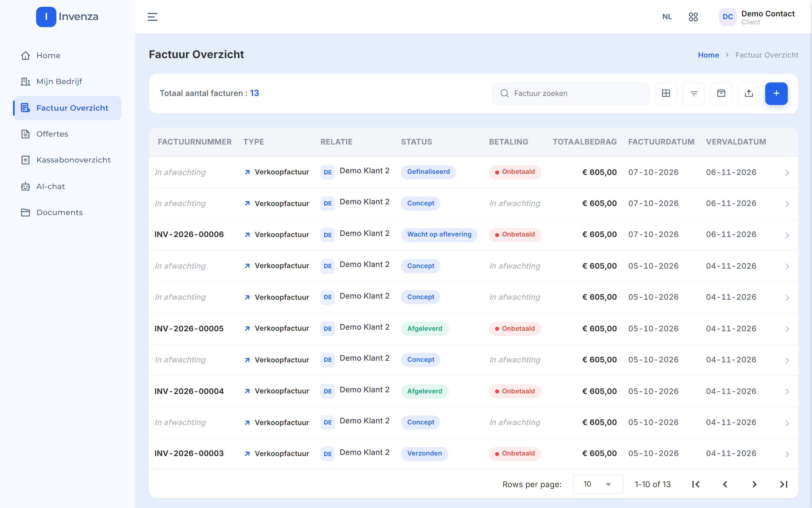The height and width of the screenshot is (508, 812).
Task: Add a new invoice with plus button
Action: (x=776, y=93)
